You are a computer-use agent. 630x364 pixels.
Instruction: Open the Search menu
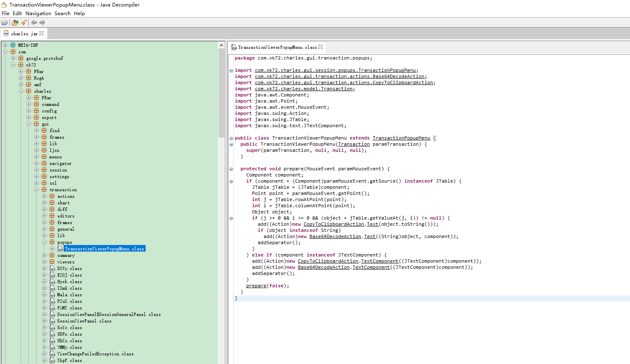click(x=62, y=13)
